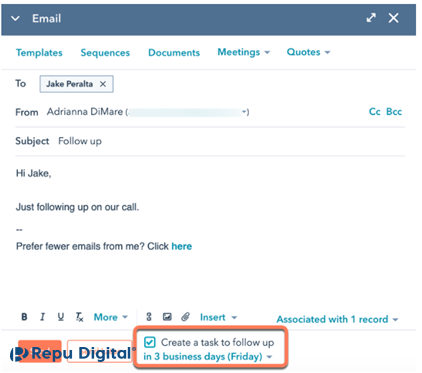Image resolution: width=422 pixels, height=373 pixels.
Task: Insert an image with the image icon
Action: click(x=167, y=317)
